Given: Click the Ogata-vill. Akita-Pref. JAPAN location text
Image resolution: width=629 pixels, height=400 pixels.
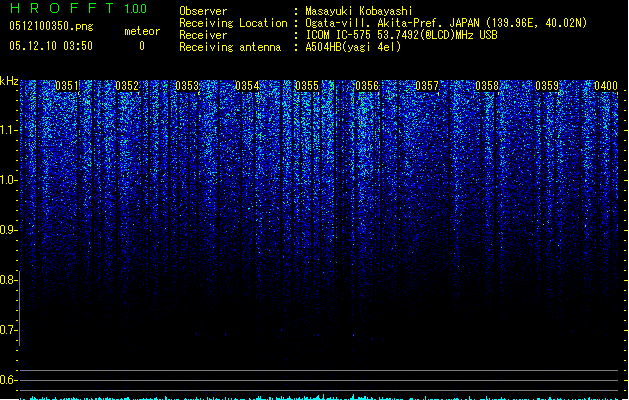Looking at the screenshot, I should tap(446, 23).
